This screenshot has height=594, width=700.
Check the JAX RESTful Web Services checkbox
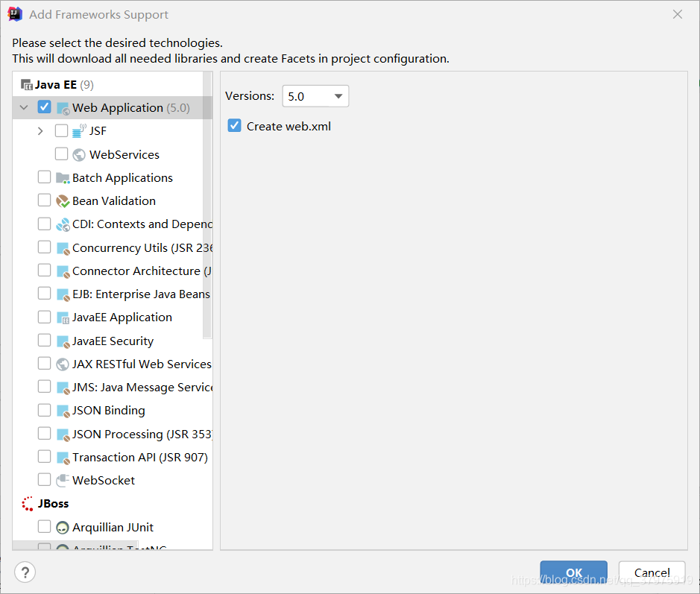[44, 363]
